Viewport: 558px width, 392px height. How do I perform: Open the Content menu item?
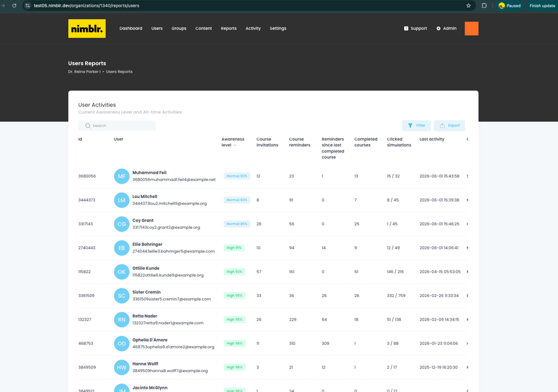pyautogui.click(x=203, y=29)
